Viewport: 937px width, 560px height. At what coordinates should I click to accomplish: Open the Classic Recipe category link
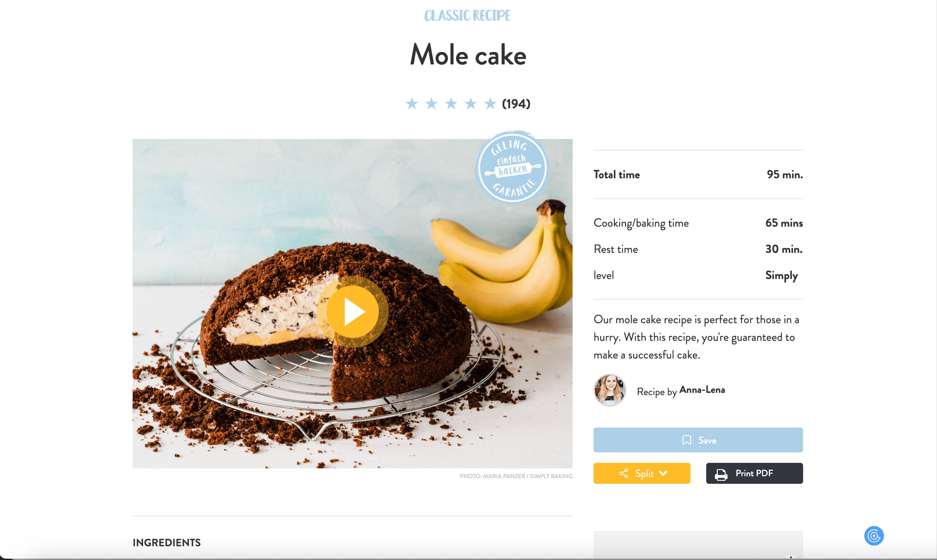467,15
